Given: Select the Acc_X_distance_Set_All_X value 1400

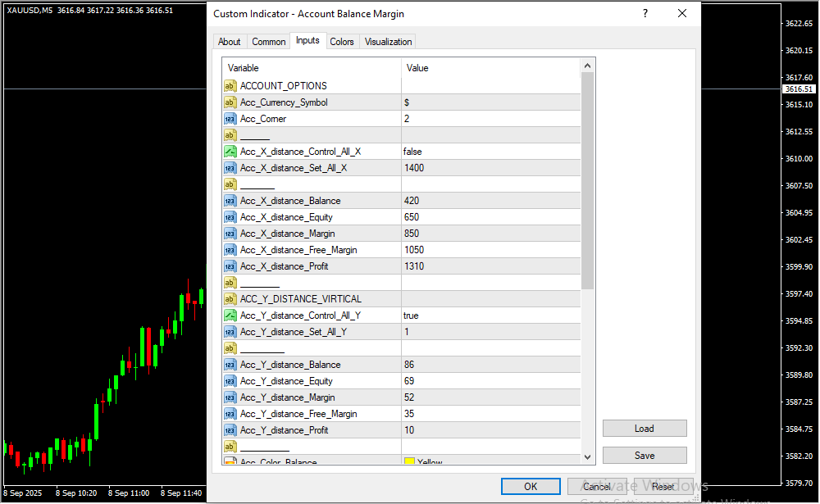Looking at the screenshot, I should pos(414,168).
